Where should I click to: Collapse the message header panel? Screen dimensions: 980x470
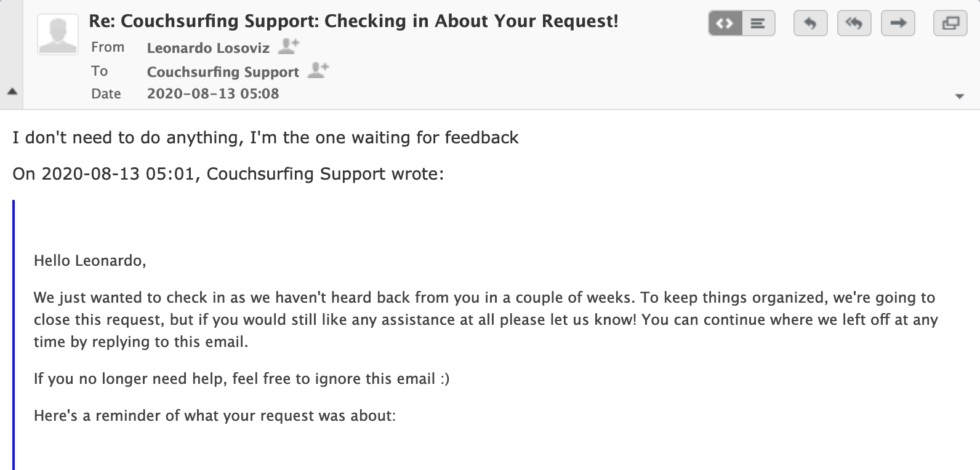coord(12,92)
